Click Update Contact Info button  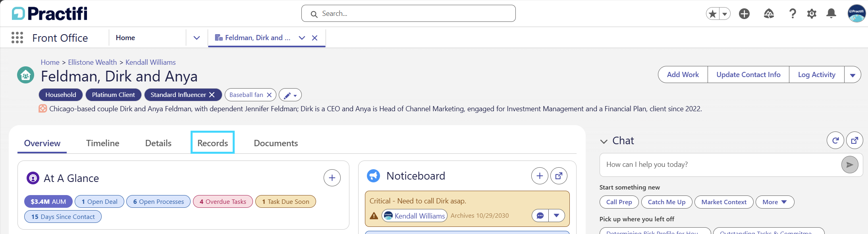coord(748,75)
